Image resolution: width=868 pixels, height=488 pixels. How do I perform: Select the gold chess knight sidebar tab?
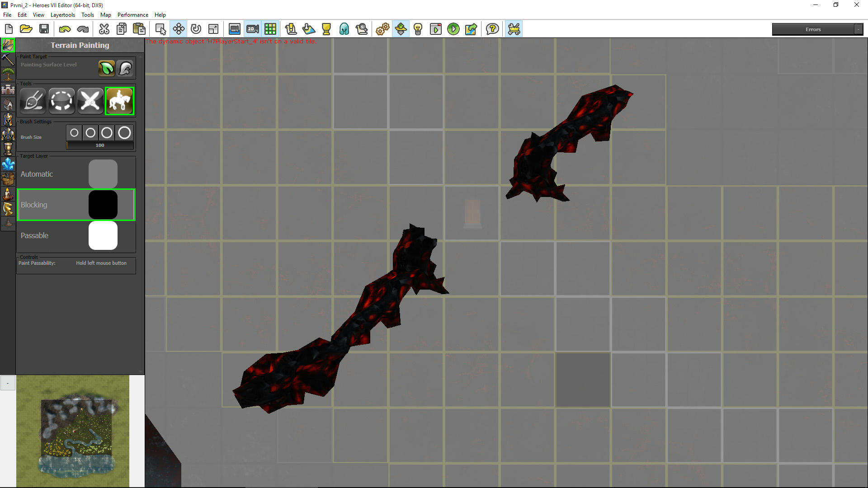click(x=8, y=209)
